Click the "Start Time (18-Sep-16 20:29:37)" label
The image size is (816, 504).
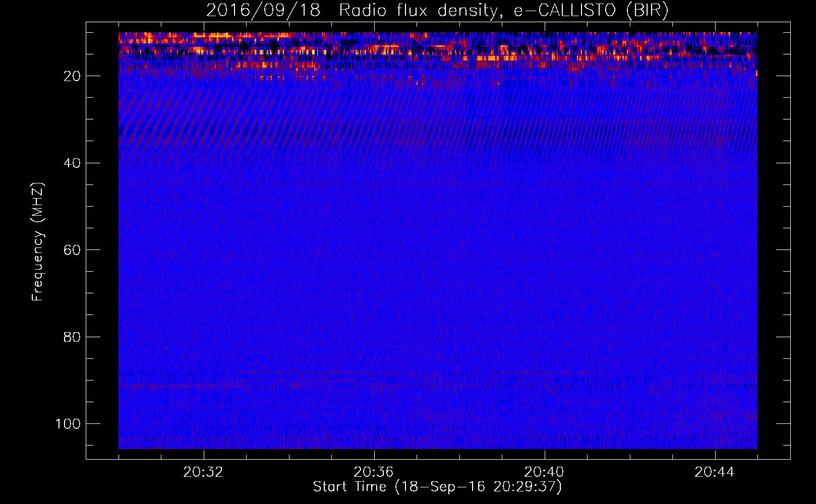coord(437,487)
